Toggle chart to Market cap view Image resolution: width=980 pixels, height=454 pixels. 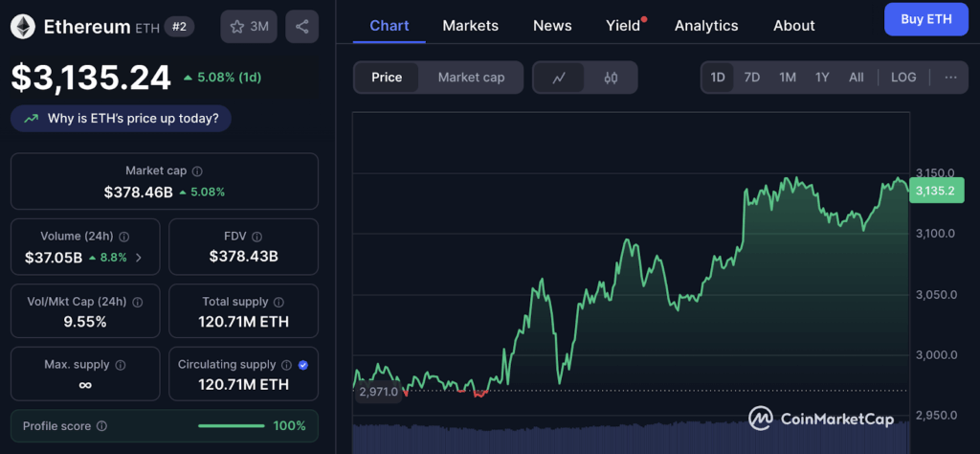click(x=471, y=78)
